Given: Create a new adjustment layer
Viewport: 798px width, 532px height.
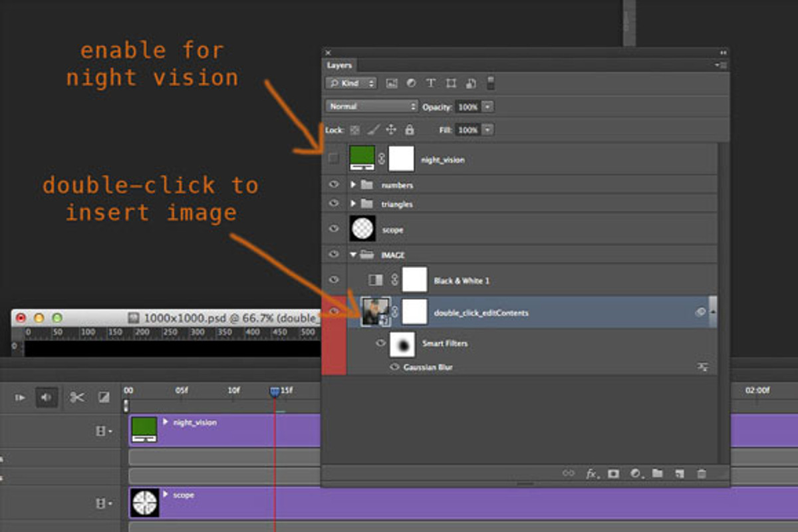Looking at the screenshot, I should click(x=635, y=473).
